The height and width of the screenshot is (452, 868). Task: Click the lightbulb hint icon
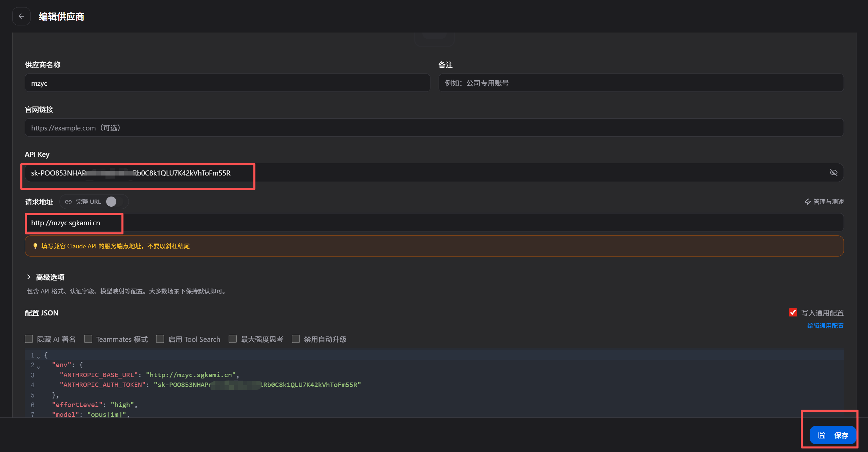(x=35, y=246)
